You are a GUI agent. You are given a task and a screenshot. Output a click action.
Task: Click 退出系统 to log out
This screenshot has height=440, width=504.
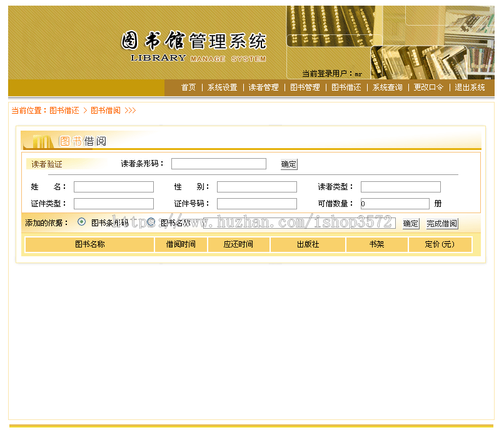click(x=470, y=87)
